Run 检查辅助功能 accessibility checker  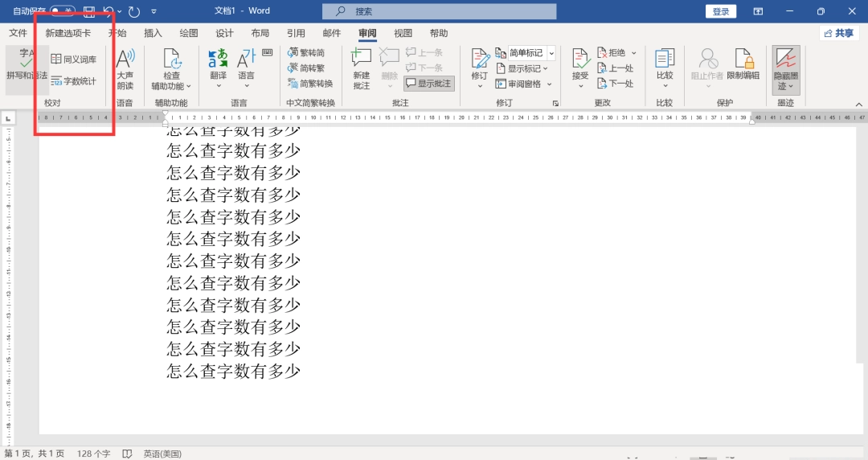point(172,69)
